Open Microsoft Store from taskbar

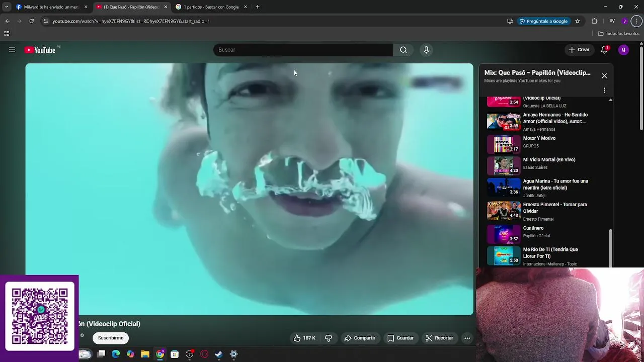(175, 354)
